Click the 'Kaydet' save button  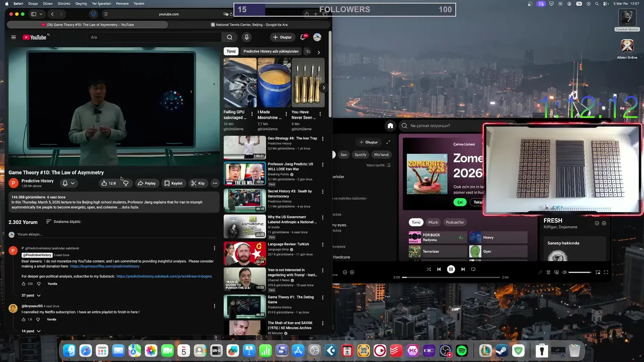(x=174, y=183)
